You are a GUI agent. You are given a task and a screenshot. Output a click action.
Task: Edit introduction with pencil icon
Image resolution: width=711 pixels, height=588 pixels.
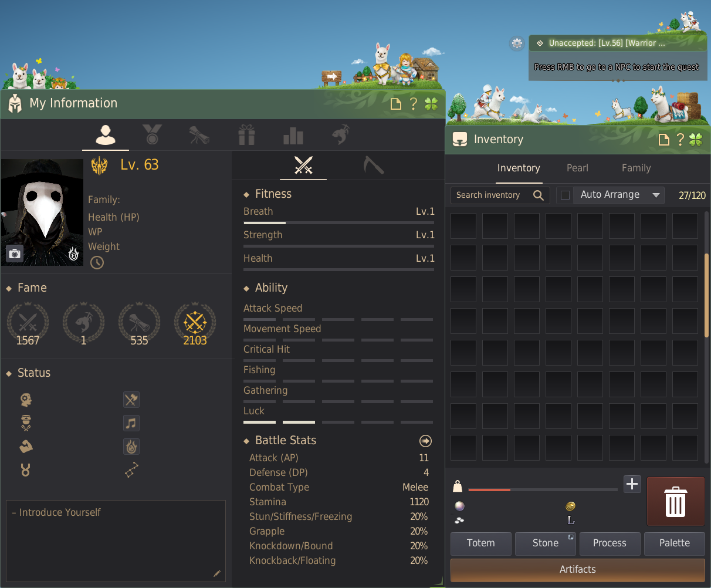(217, 573)
